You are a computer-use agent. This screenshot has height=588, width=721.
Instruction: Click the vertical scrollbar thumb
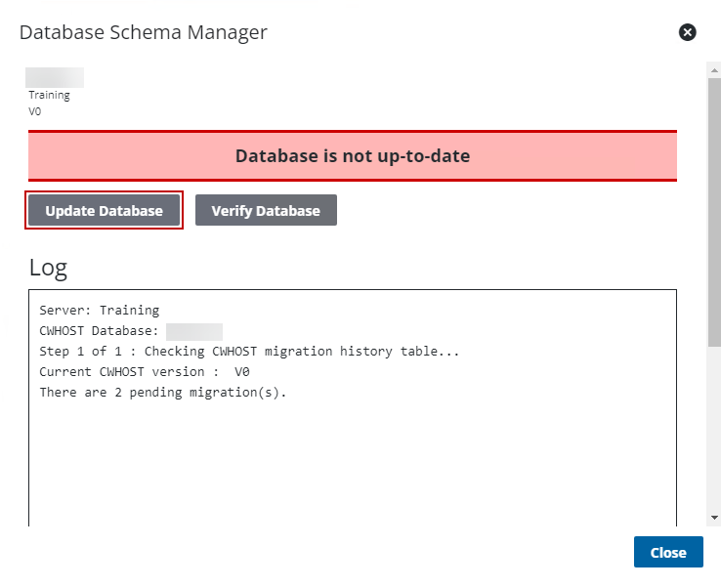point(714,210)
